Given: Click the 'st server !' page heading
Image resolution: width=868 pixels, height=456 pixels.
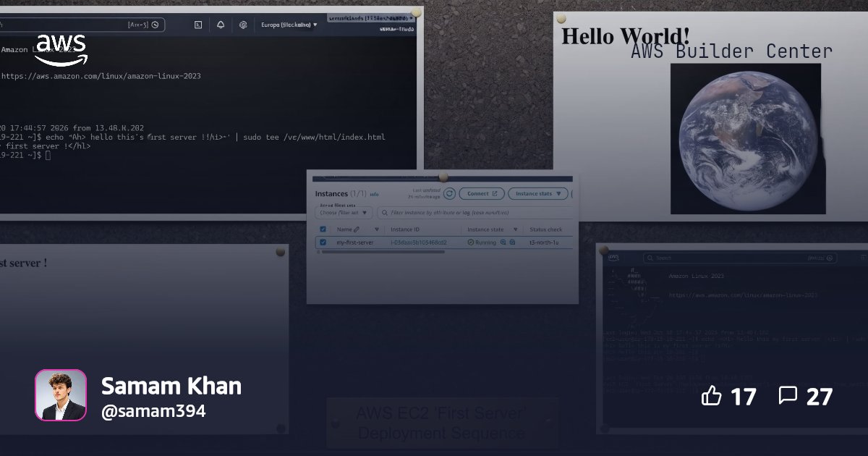Looking at the screenshot, I should pyautogui.click(x=24, y=263).
